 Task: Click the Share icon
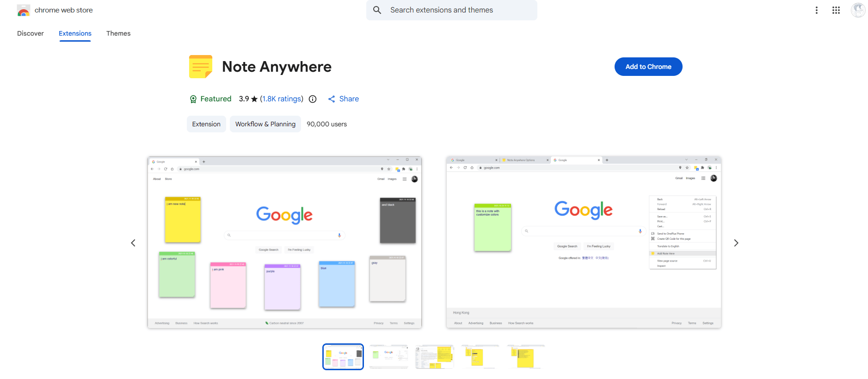point(332,99)
